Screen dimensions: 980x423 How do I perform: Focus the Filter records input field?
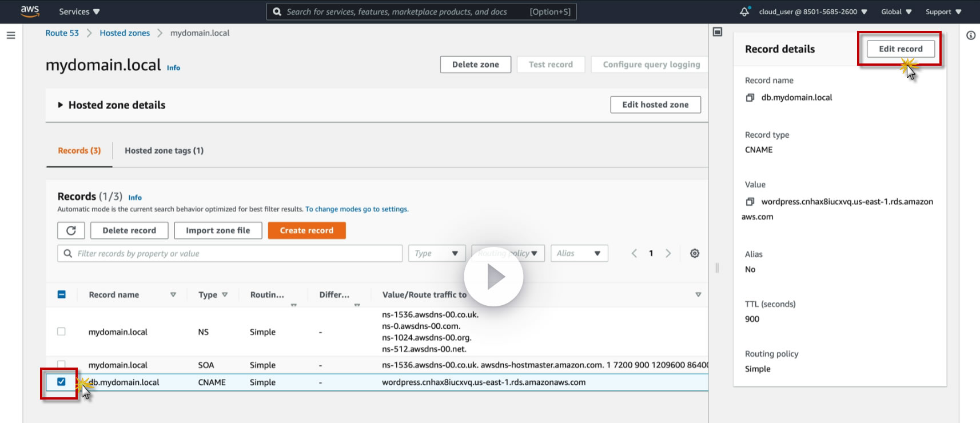(x=230, y=253)
